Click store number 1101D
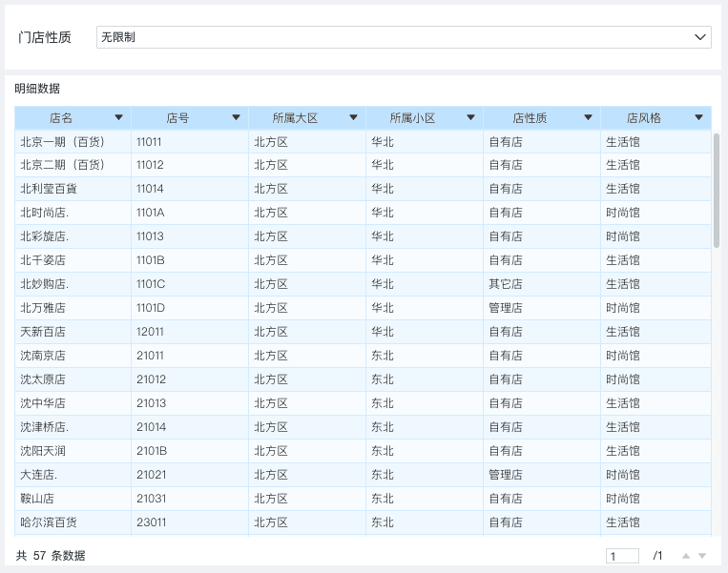 click(x=151, y=308)
